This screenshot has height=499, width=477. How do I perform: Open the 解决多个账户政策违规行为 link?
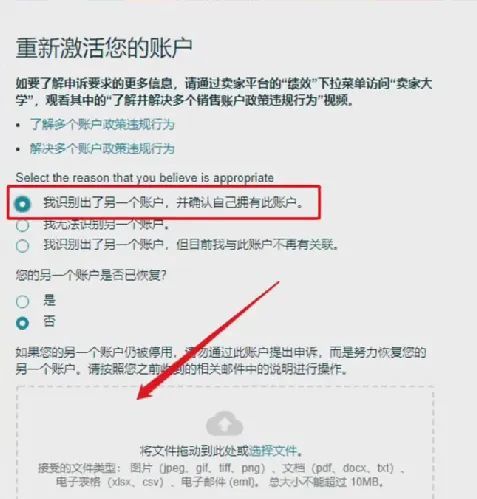[x=102, y=149]
